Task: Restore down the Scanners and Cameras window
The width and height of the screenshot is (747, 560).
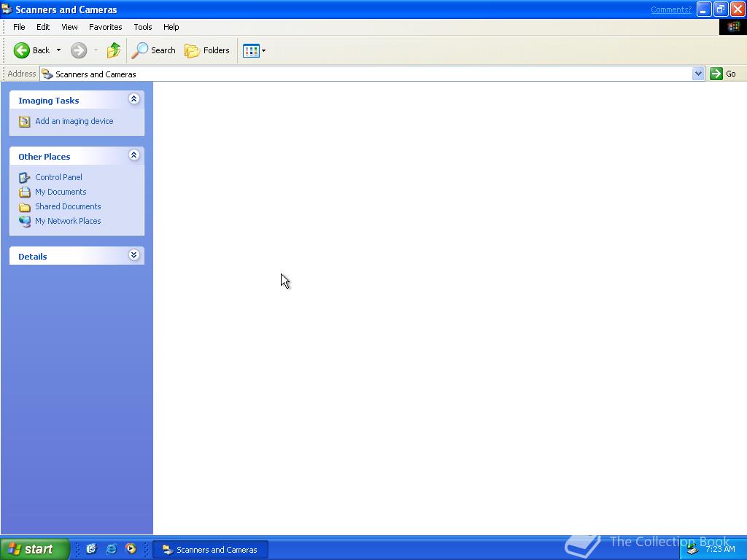Action: (721, 9)
